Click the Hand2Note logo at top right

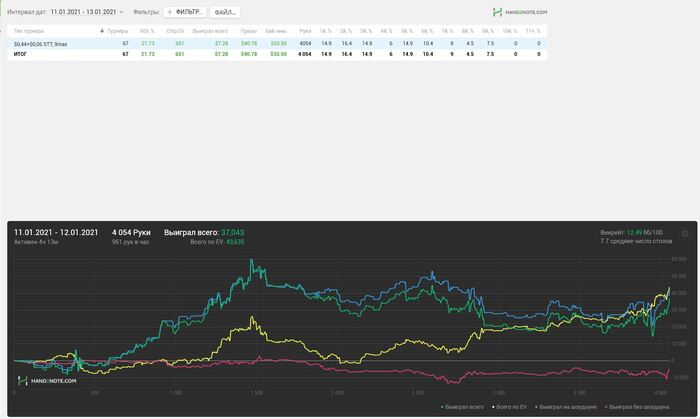[x=520, y=12]
